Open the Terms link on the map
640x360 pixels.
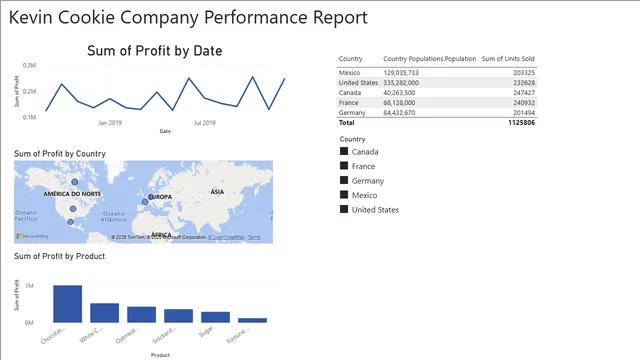coord(254,237)
